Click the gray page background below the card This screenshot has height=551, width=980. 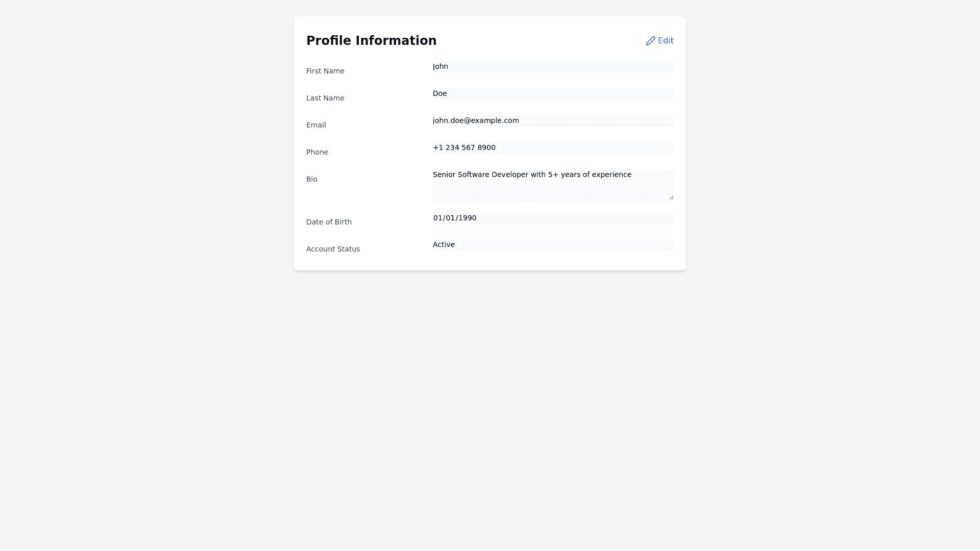tap(490, 408)
